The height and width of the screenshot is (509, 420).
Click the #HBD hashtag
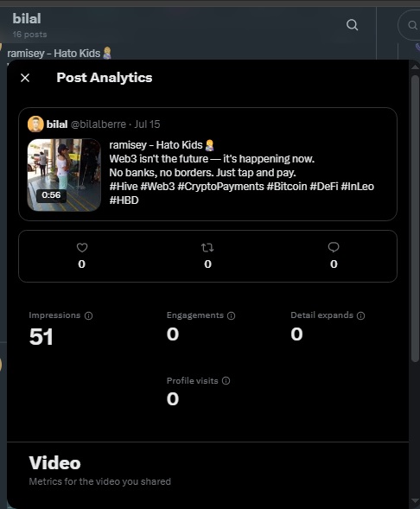coord(124,200)
